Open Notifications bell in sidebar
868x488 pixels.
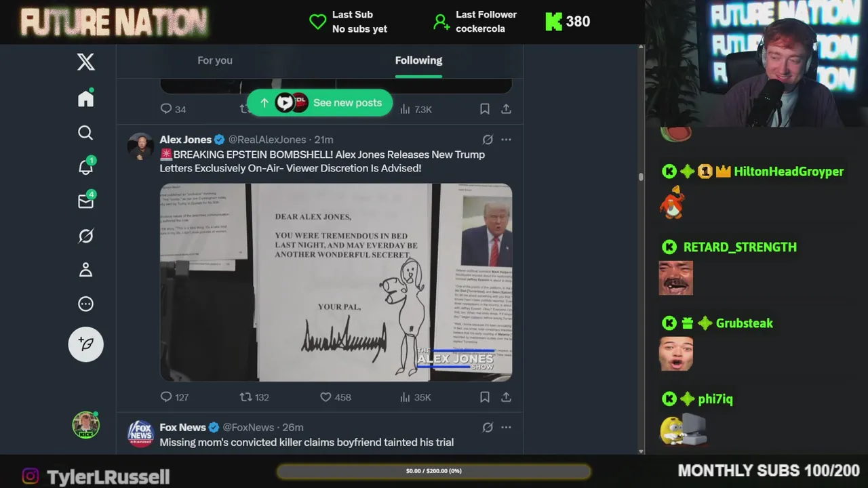click(x=85, y=167)
